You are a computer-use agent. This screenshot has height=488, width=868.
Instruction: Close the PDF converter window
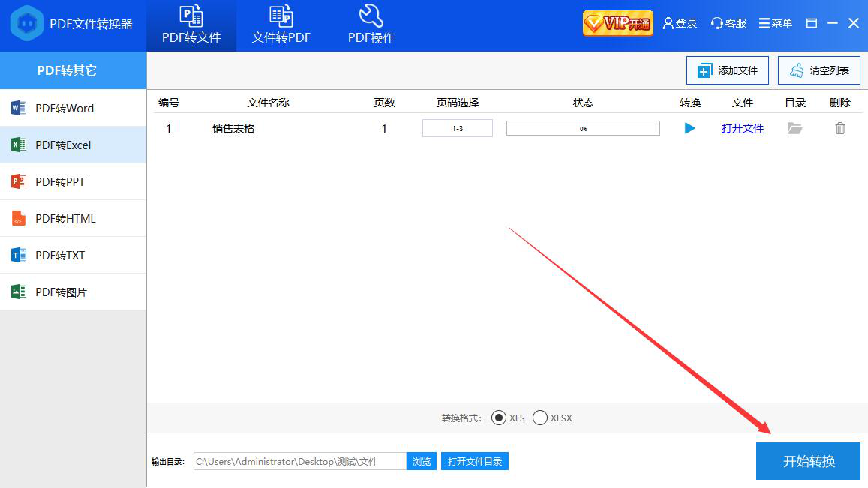click(x=854, y=23)
